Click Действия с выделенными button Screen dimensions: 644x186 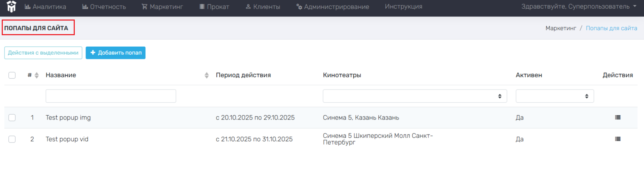point(43,53)
